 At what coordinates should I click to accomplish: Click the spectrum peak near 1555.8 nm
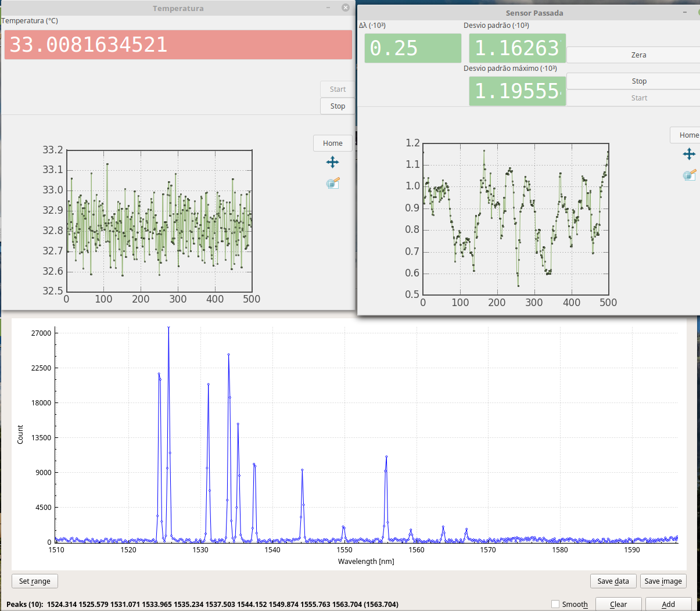(386, 457)
